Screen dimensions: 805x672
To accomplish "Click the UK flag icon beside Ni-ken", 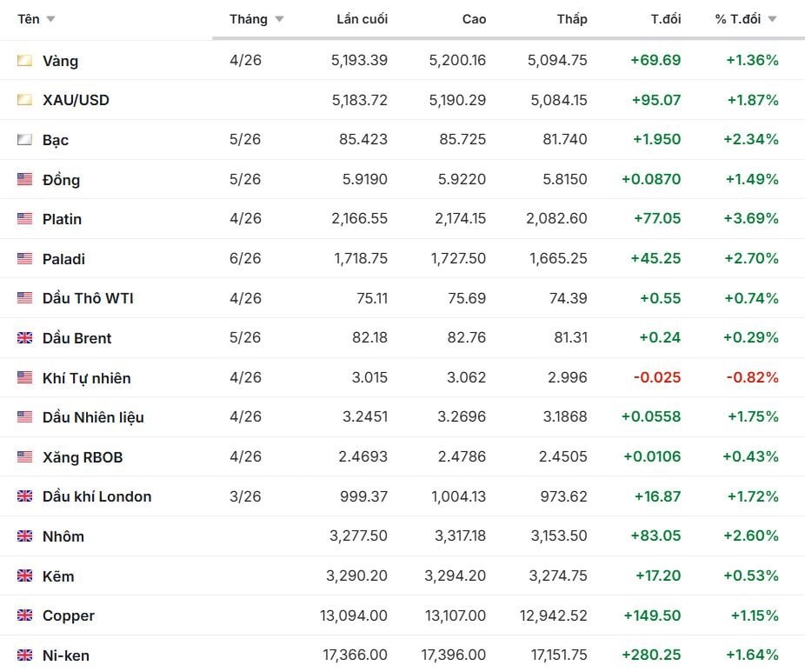I will [24, 655].
